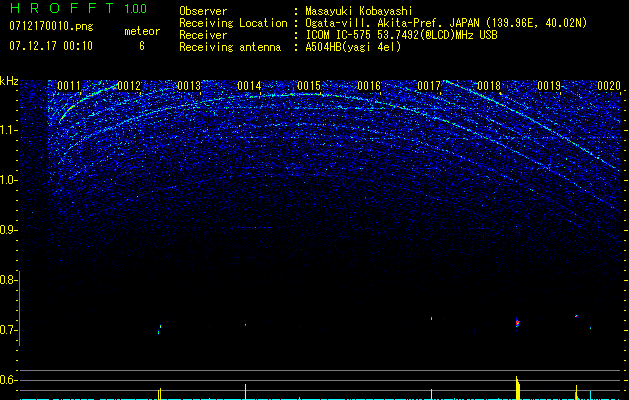Click the 0014 time marker
629x400 pixels.
point(249,86)
